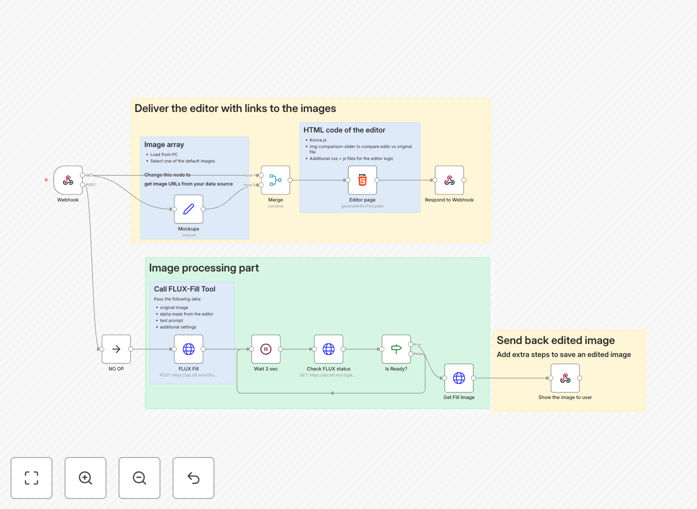Select the 'Image array' sticky note title

coord(164,144)
